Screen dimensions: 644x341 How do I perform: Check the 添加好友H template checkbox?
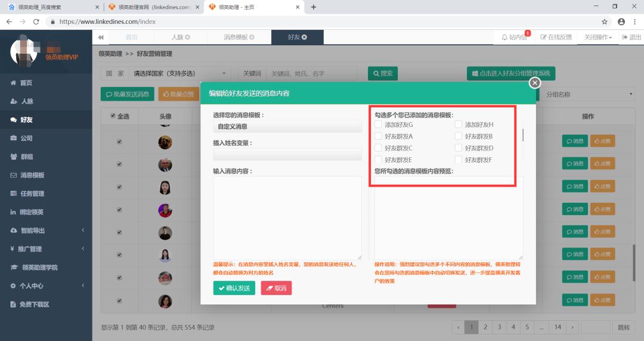[x=459, y=125]
